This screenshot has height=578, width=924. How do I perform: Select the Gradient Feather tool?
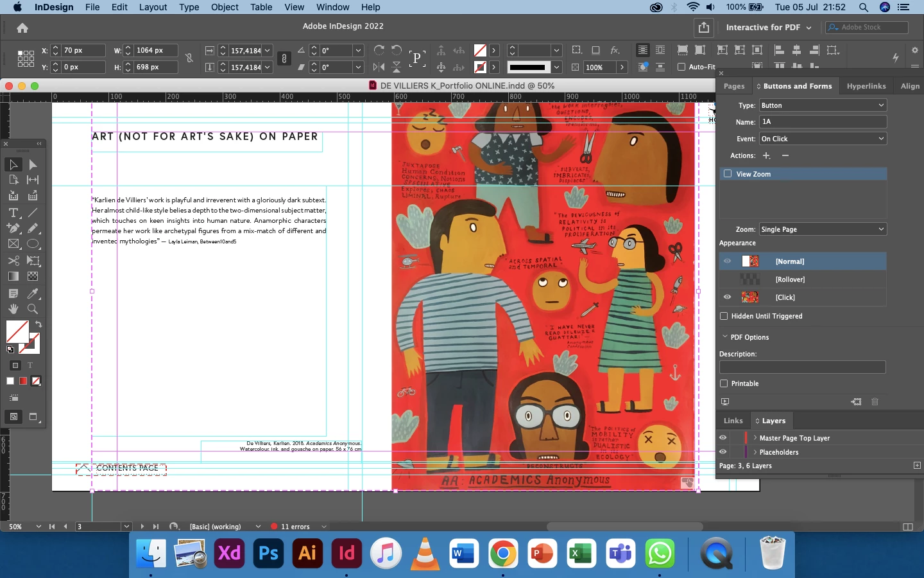[x=33, y=276]
